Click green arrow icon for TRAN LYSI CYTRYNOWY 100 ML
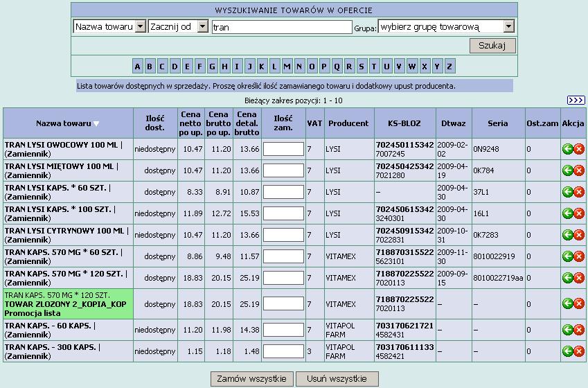The image size is (588, 388). point(568,235)
